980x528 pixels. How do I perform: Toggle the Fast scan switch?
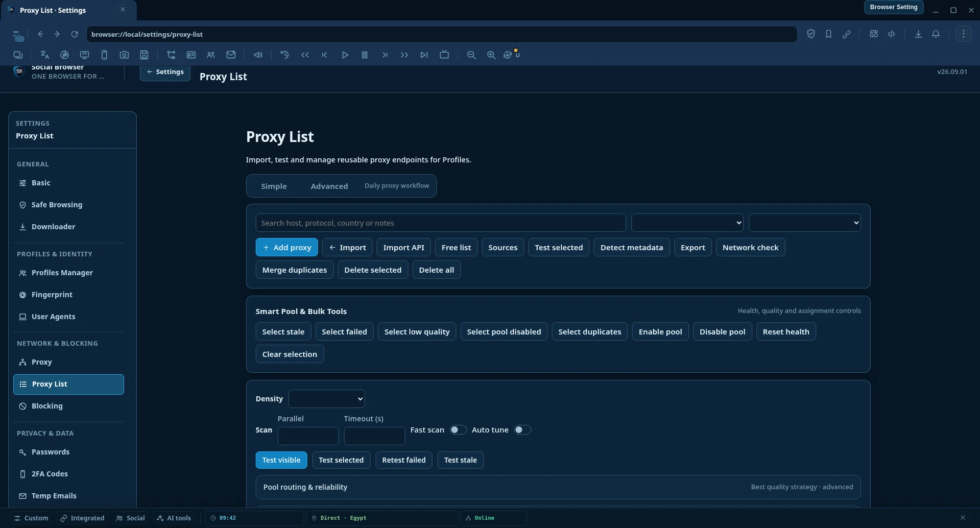(x=458, y=429)
